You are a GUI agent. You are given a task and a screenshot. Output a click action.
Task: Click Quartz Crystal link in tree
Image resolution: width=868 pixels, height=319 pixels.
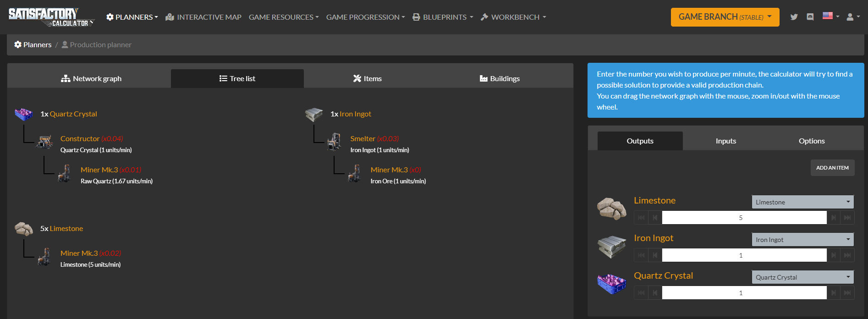[x=73, y=114]
